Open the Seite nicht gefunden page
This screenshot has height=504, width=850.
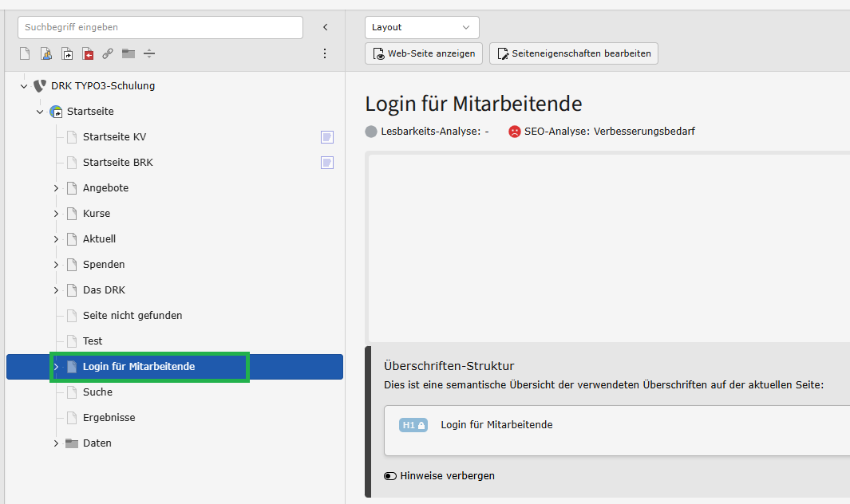132,316
